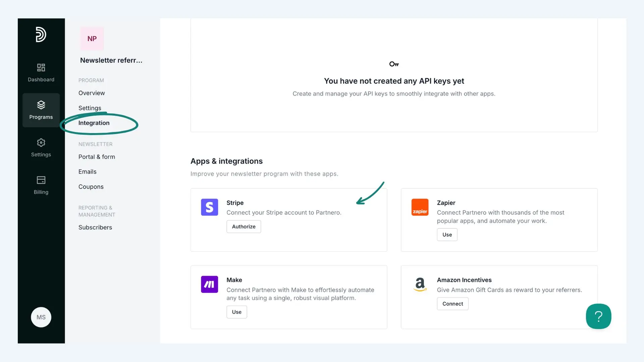Click 'Give Amazon Gift Cards as reward' description
The width and height of the screenshot is (644, 362).
(509, 290)
